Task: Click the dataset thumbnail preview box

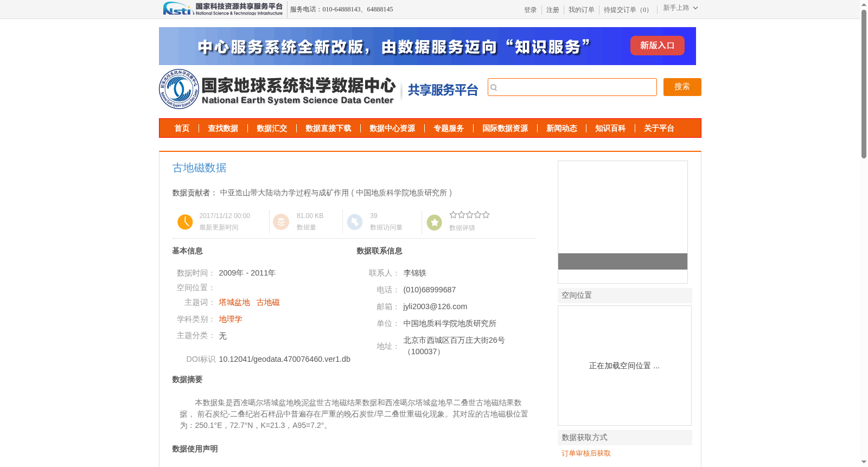Action: [623, 222]
